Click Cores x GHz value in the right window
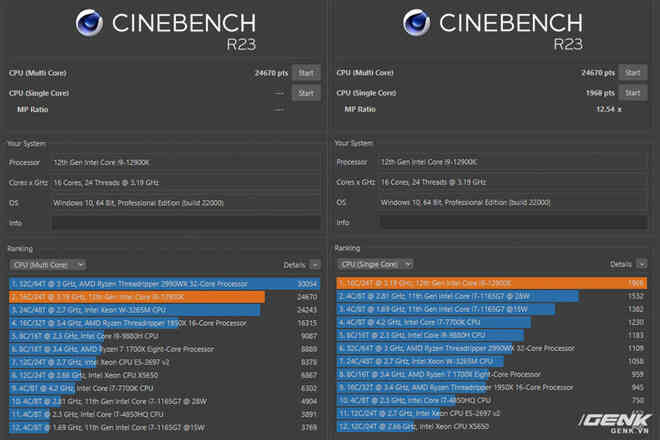Screen dimensions: 660x440 point(514,182)
